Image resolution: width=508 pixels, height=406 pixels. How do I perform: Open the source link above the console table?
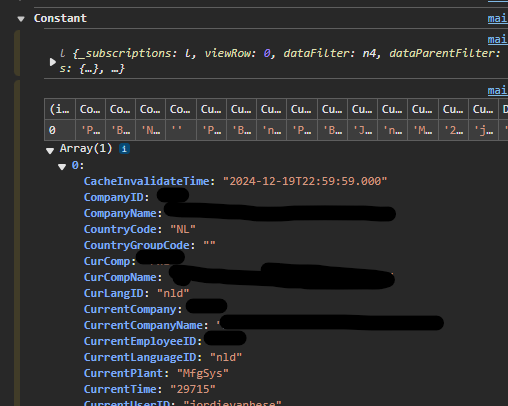(x=498, y=90)
